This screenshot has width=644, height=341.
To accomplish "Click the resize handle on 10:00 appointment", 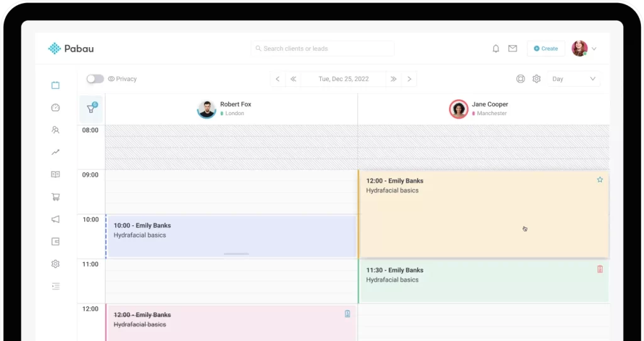I will [236, 254].
